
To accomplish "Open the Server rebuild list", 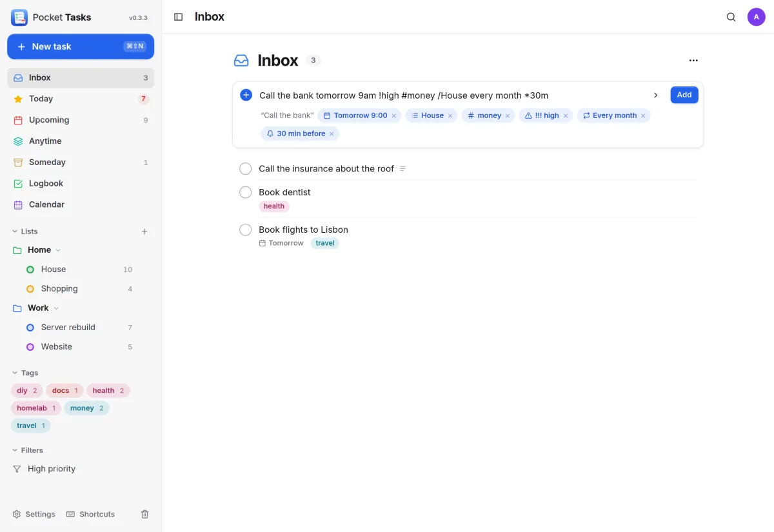I will [81, 328].
